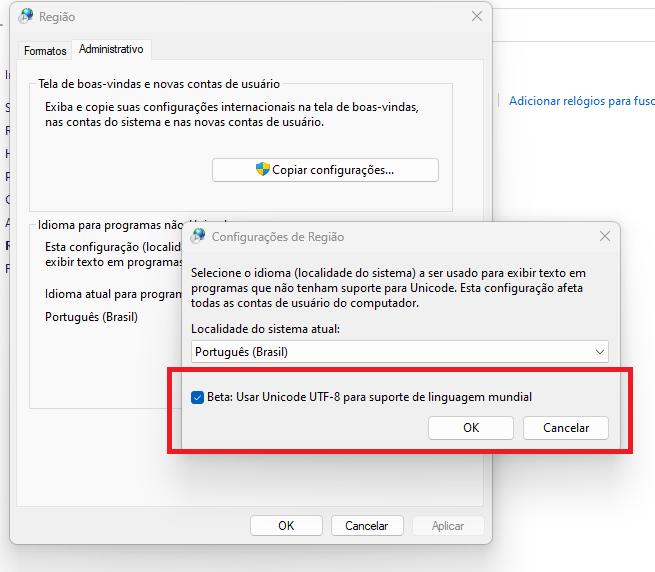Click the disabled Aplicar button in Região window
655x572 pixels.
[x=448, y=526]
